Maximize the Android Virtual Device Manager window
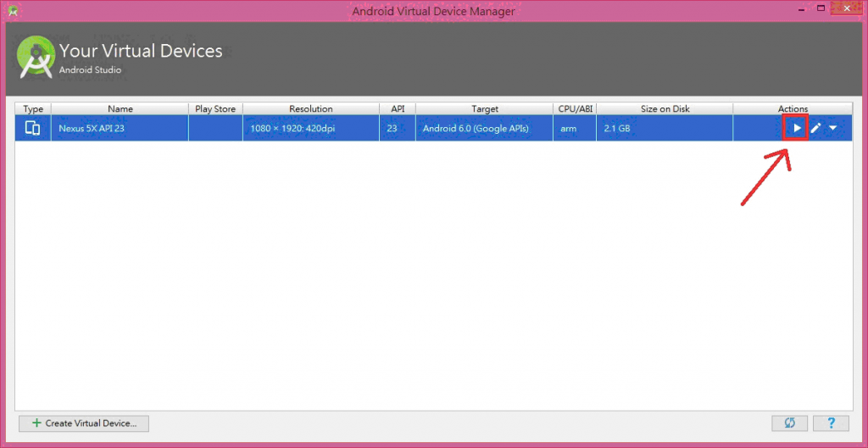The width and height of the screenshot is (868, 448). tap(821, 8)
